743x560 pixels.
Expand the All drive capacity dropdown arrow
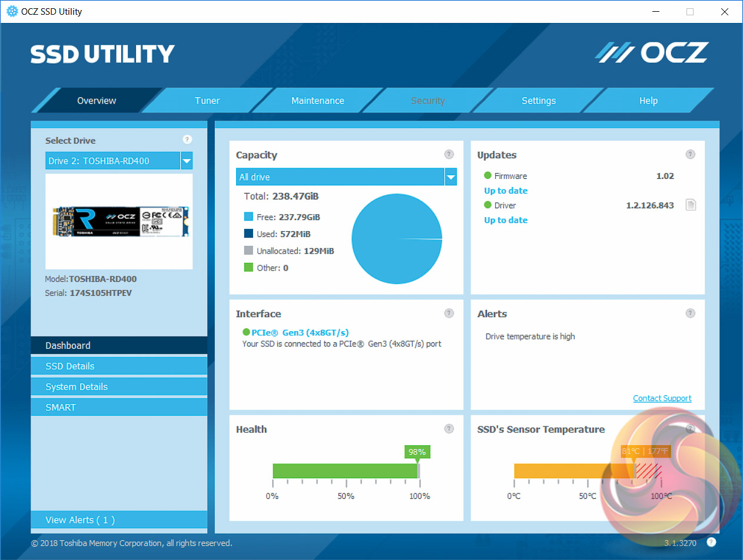click(x=451, y=177)
